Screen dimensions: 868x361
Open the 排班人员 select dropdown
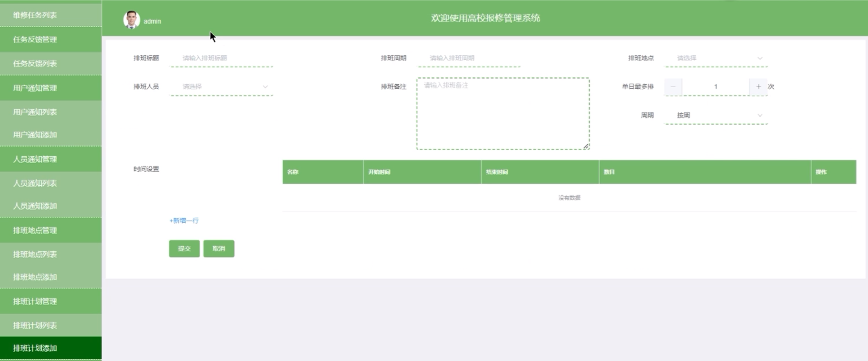pyautogui.click(x=221, y=87)
